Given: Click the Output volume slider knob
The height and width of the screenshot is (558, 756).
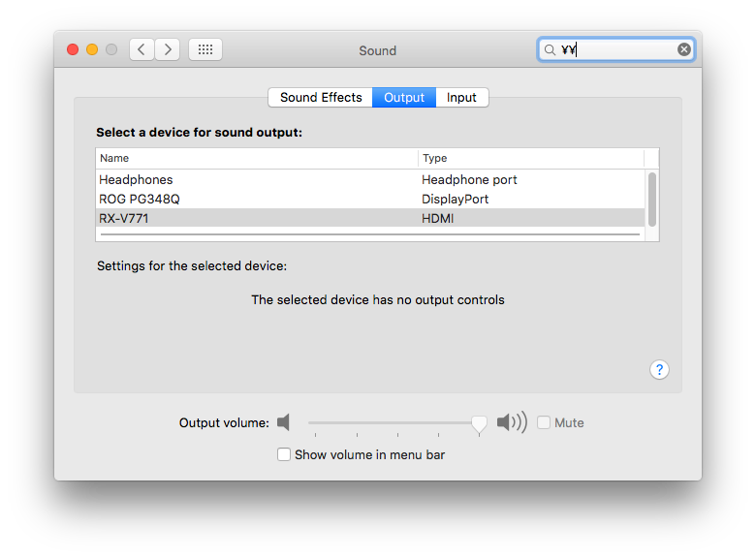Looking at the screenshot, I should pos(479,424).
